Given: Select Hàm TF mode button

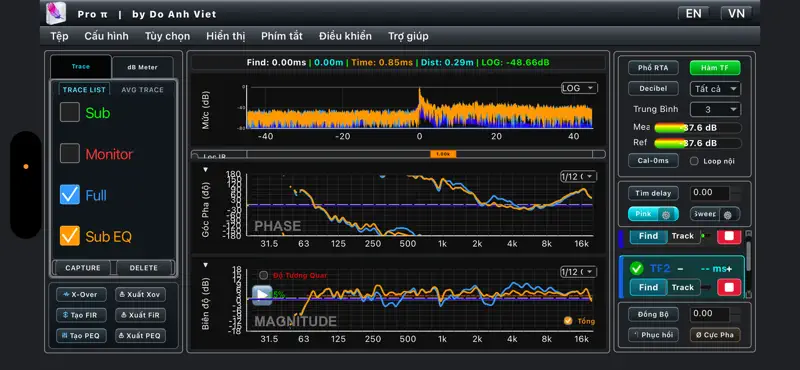Looking at the screenshot, I should pos(715,68).
